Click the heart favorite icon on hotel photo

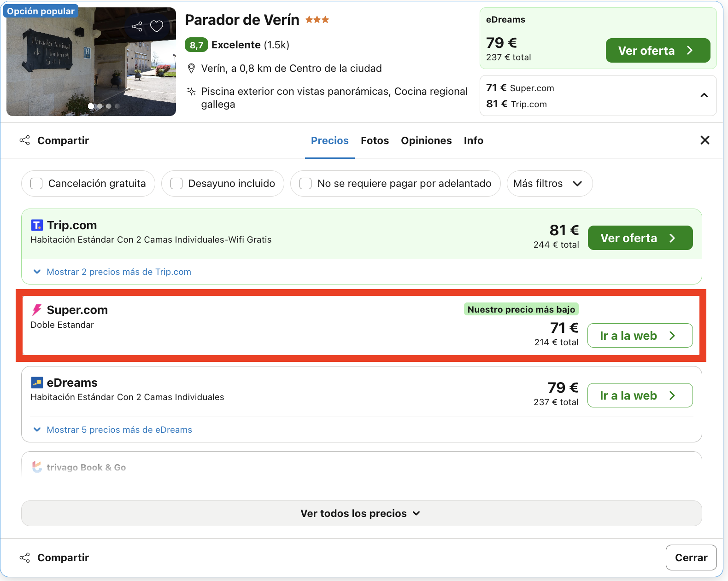(x=157, y=26)
